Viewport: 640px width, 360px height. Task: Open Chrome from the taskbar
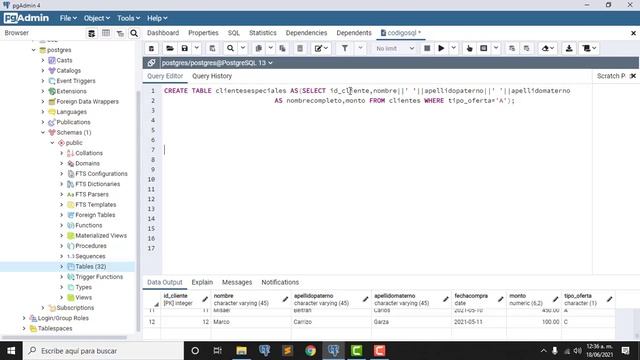[x=311, y=351]
